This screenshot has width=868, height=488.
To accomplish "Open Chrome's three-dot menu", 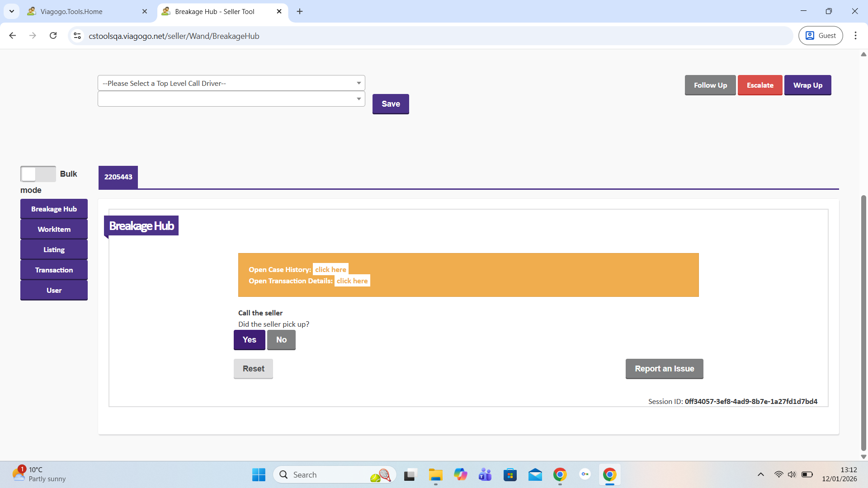I will click(x=855, y=36).
